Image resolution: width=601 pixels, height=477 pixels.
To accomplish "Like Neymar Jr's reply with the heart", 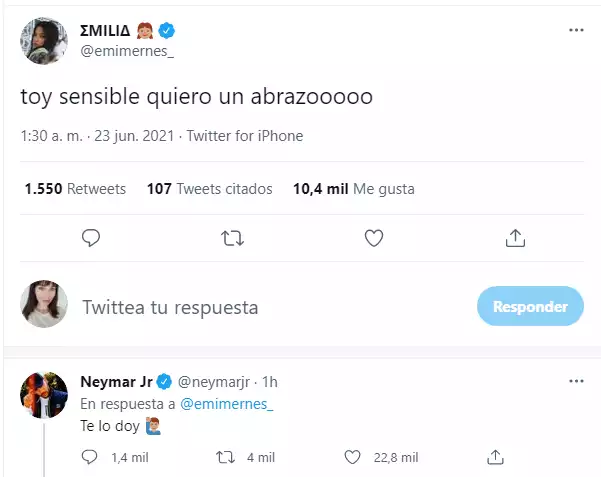I will [352, 457].
